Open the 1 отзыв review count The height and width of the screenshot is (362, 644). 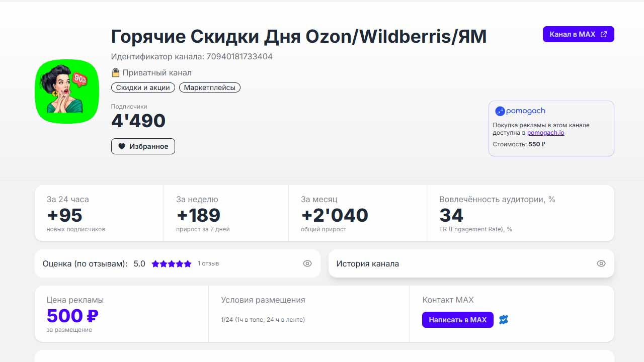[x=208, y=263]
